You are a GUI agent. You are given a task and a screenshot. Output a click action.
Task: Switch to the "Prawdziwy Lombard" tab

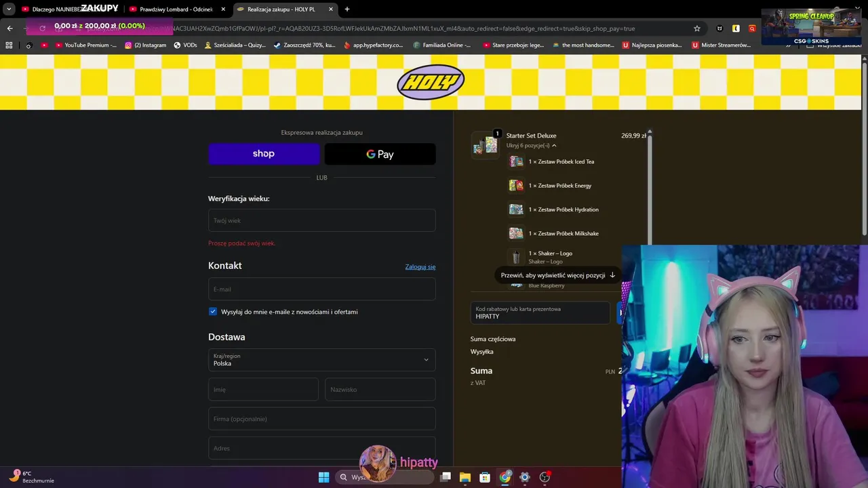[x=176, y=9]
